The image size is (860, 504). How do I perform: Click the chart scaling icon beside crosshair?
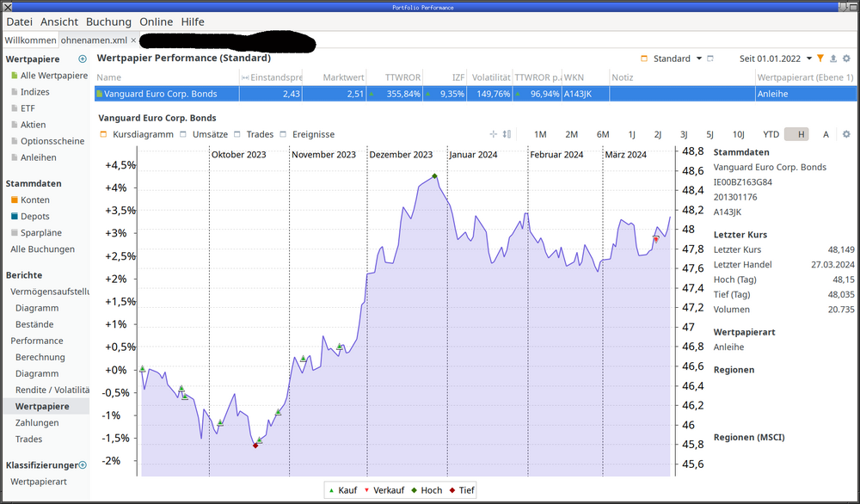[507, 134]
